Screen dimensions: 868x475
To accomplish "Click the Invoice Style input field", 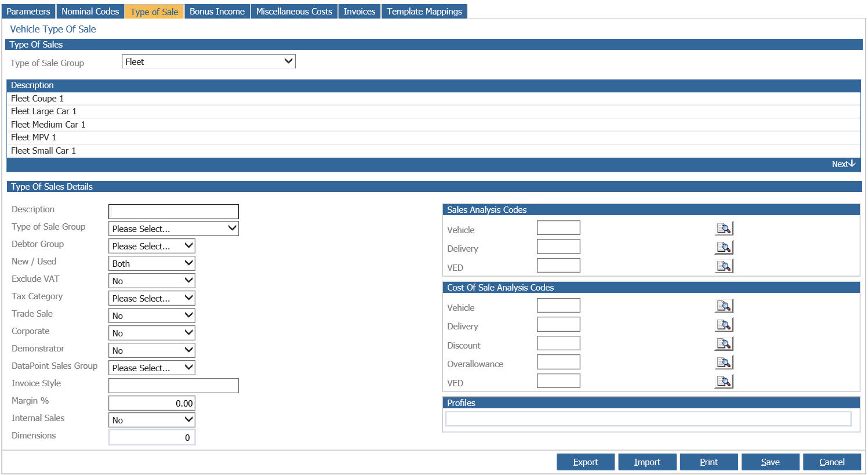I will [x=173, y=386].
